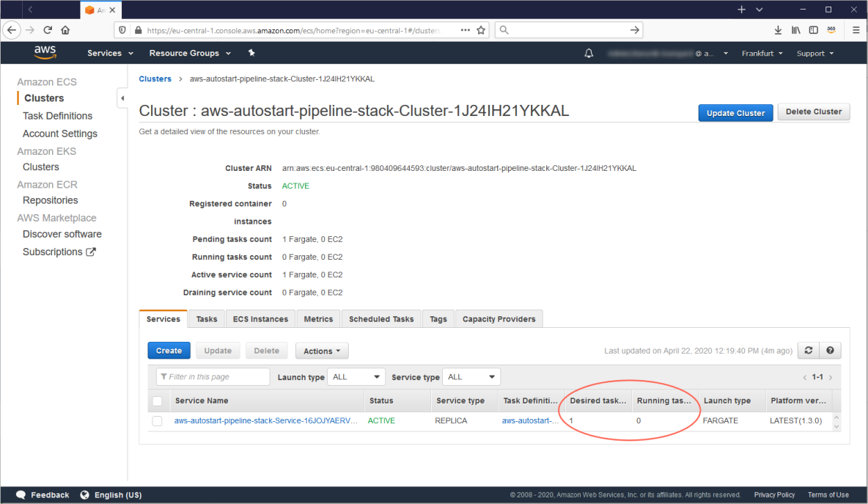Image resolution: width=868 pixels, height=504 pixels.
Task: Click the globe icon beside English (US)
Action: (x=85, y=494)
